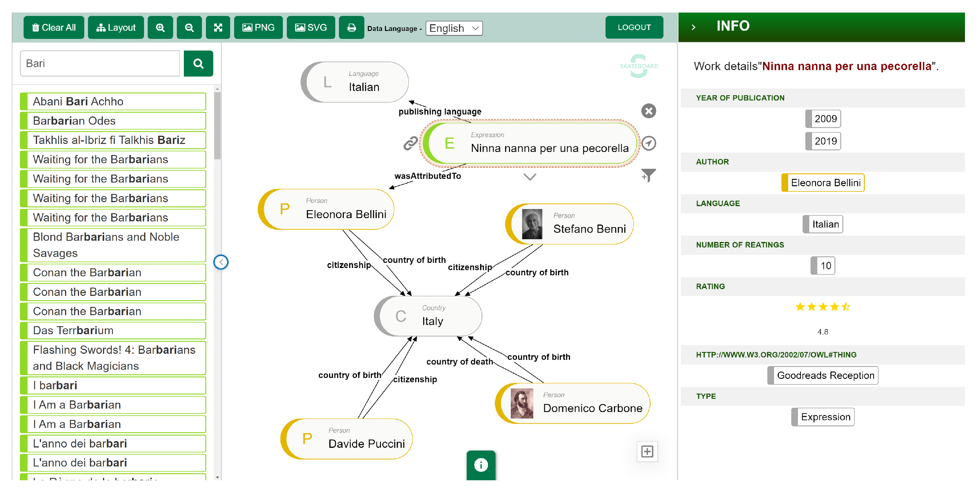Fit graph to screen icon
Image resolution: width=980 pixels, height=491 pixels.
point(218,27)
